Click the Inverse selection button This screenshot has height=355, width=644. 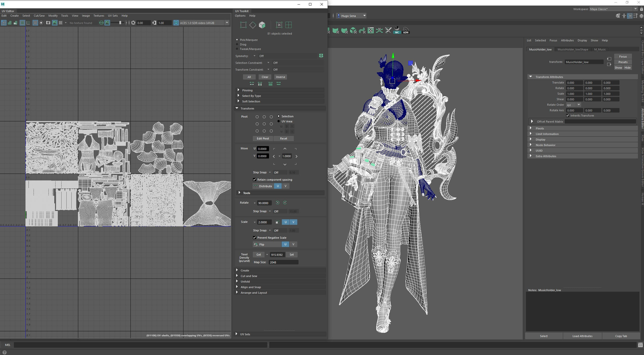pyautogui.click(x=280, y=77)
